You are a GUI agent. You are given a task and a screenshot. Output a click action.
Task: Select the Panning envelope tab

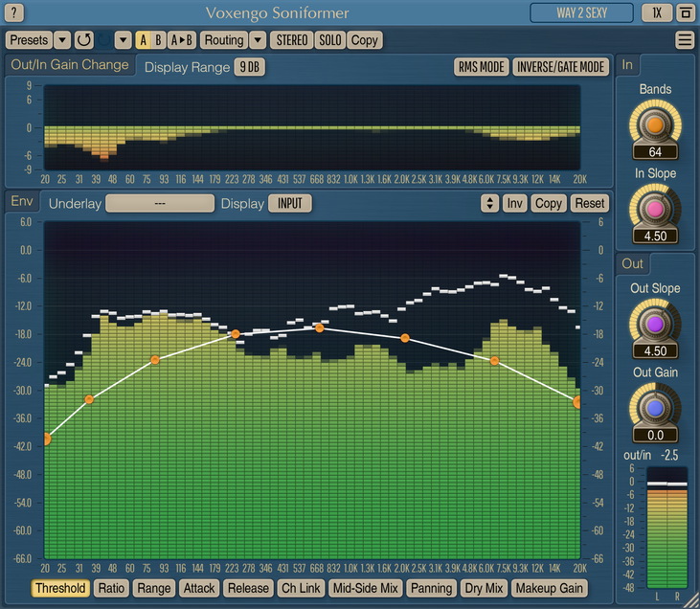(432, 589)
